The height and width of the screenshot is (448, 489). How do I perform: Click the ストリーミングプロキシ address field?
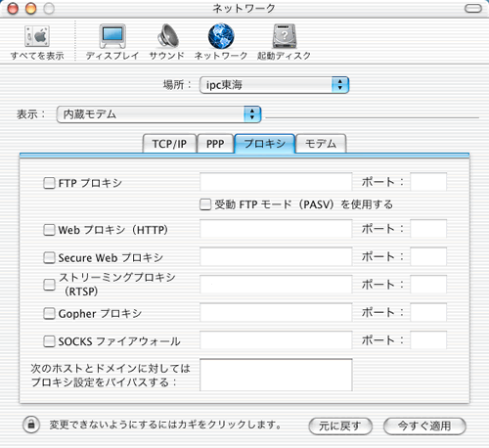276,285
